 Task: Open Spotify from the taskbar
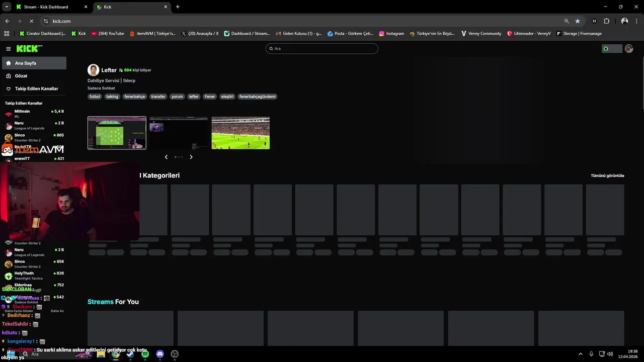[145, 354]
